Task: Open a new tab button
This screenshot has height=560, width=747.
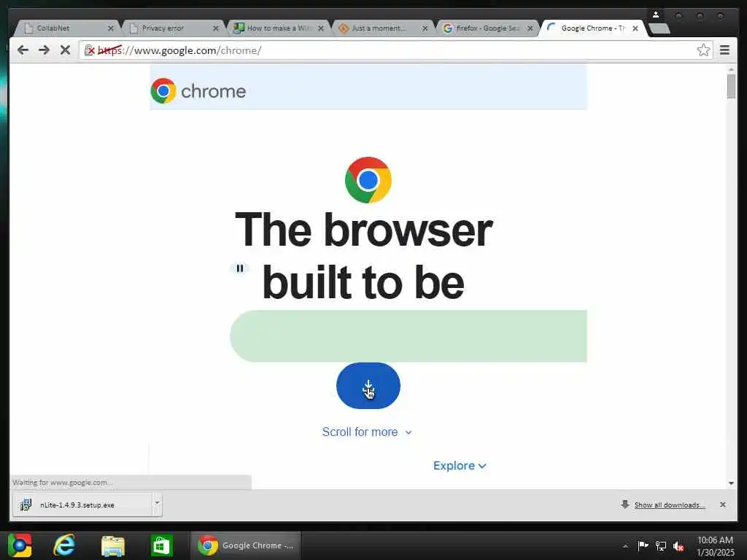Action: pos(659,28)
